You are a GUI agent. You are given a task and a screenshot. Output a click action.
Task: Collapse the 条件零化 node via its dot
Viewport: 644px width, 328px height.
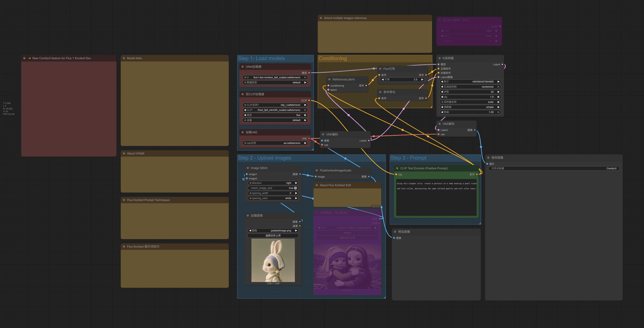(x=380, y=92)
